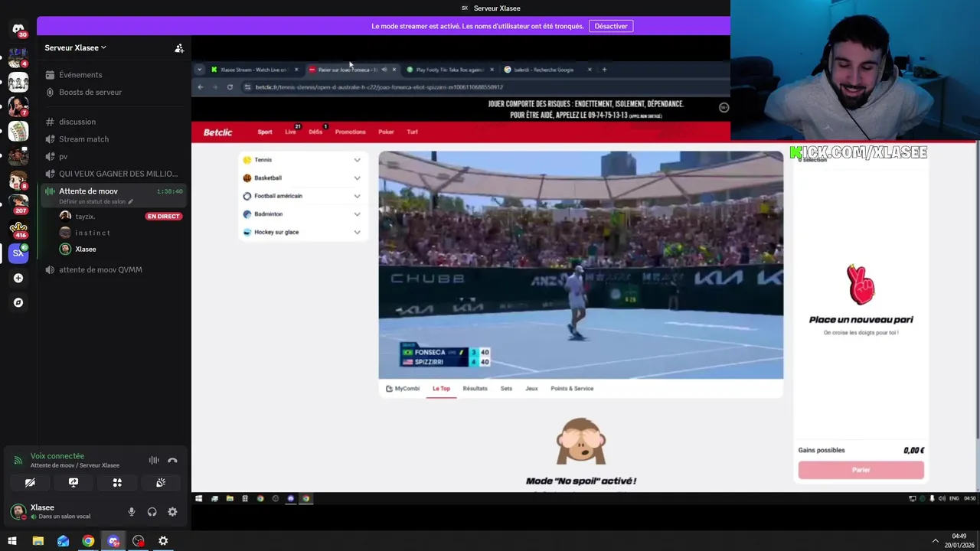Open the browser tab search dropdown
This screenshot has width=980, height=551.
pyautogui.click(x=199, y=70)
